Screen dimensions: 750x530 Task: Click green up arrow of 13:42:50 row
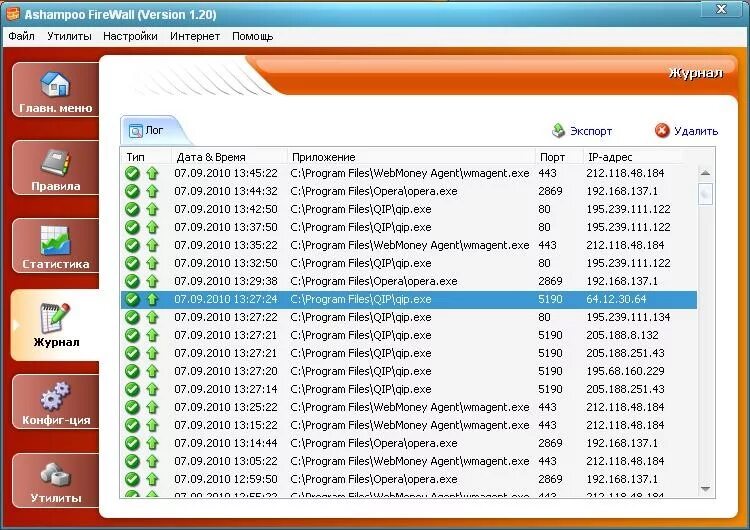coord(152,210)
